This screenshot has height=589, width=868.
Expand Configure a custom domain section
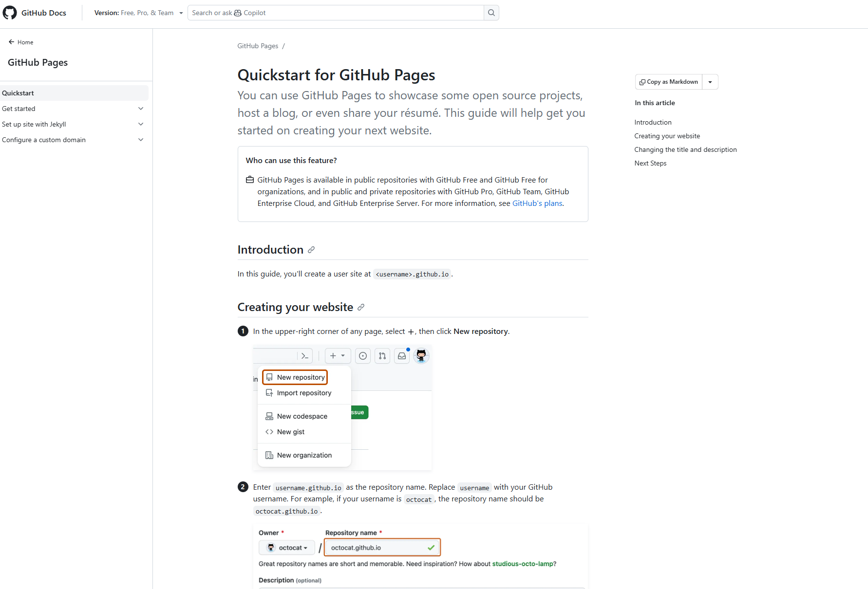(x=141, y=140)
